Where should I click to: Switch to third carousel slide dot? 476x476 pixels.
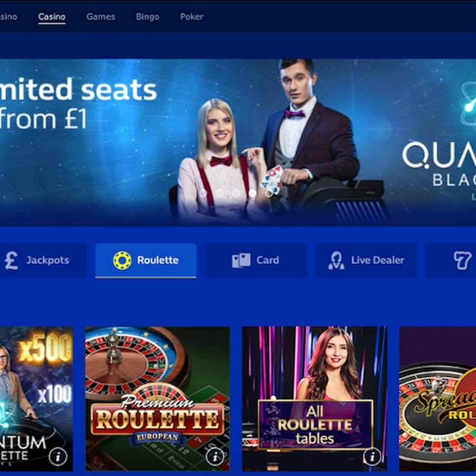236,193
